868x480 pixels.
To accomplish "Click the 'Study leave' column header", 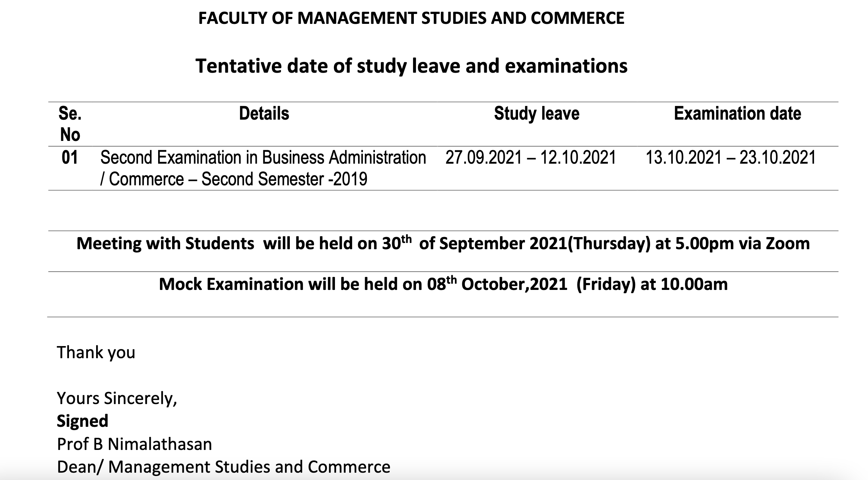I will [537, 113].
